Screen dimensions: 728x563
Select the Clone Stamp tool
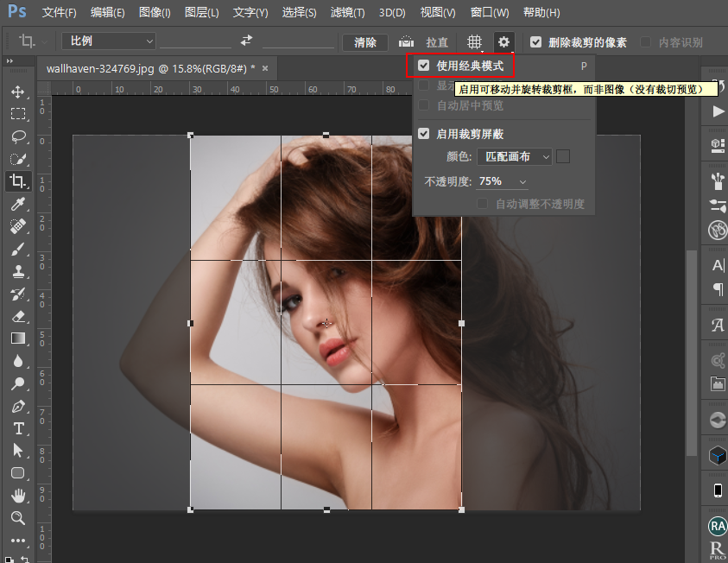[x=19, y=272]
